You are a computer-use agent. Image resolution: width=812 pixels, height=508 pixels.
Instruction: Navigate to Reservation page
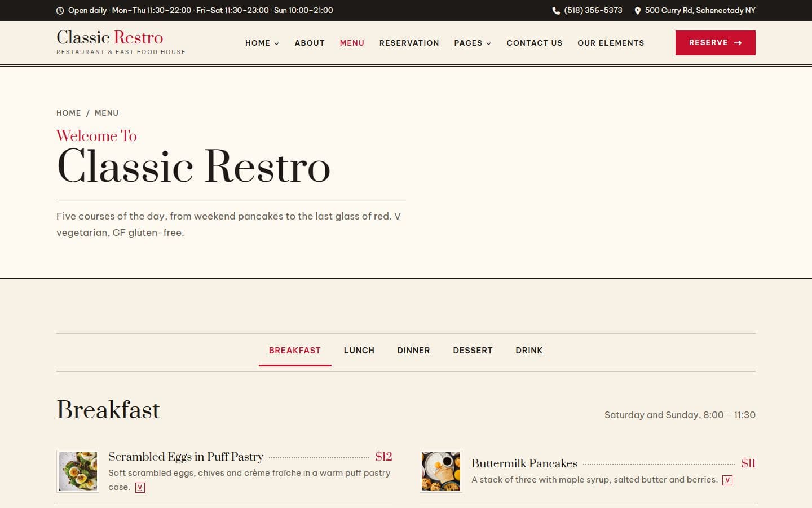click(x=409, y=43)
